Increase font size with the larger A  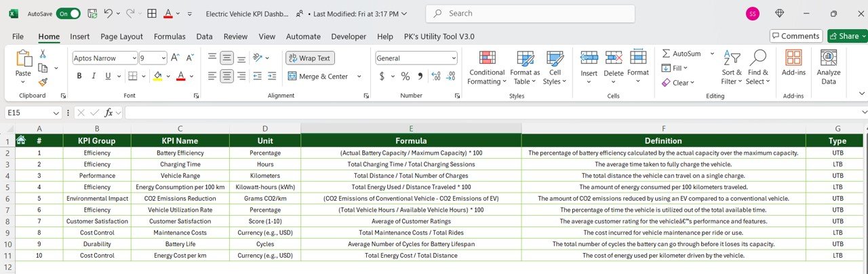175,58
